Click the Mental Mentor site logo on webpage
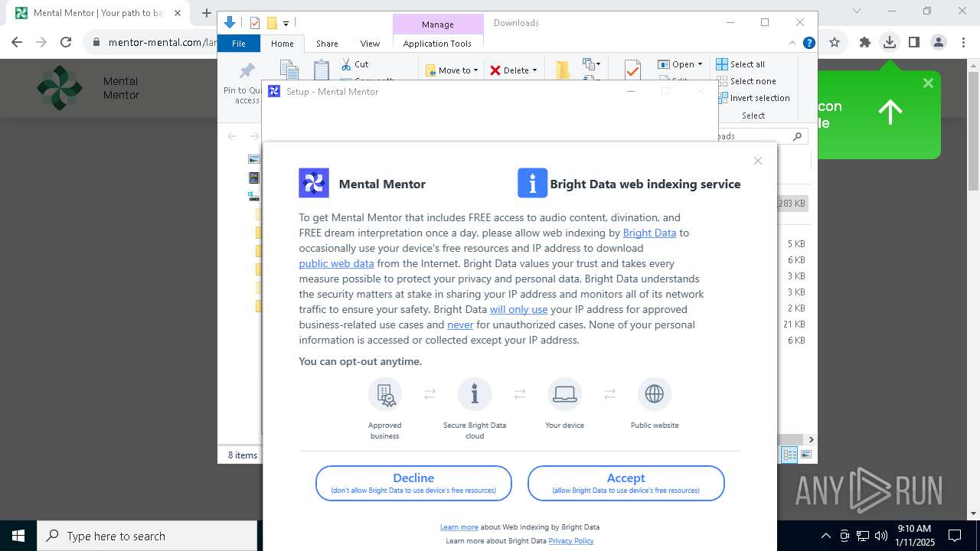Image resolution: width=980 pixels, height=551 pixels. click(x=60, y=88)
